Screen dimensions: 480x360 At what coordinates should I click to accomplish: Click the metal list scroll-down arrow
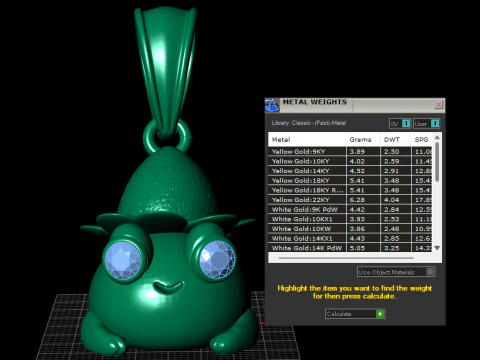437,248
